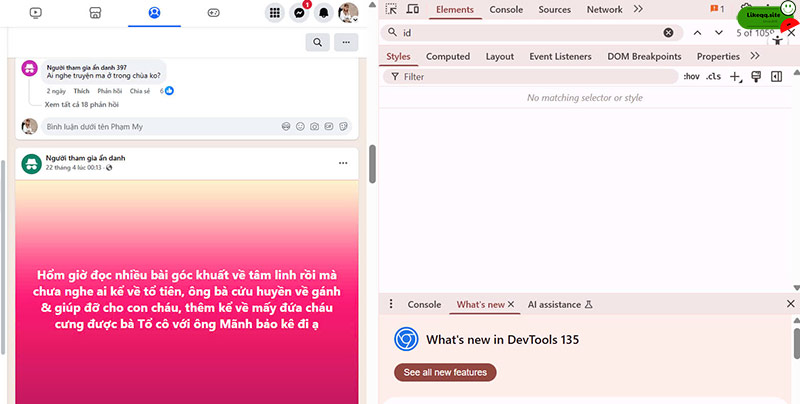The width and height of the screenshot is (800, 404).
Task: Click the pink post text background
Action: (187, 292)
